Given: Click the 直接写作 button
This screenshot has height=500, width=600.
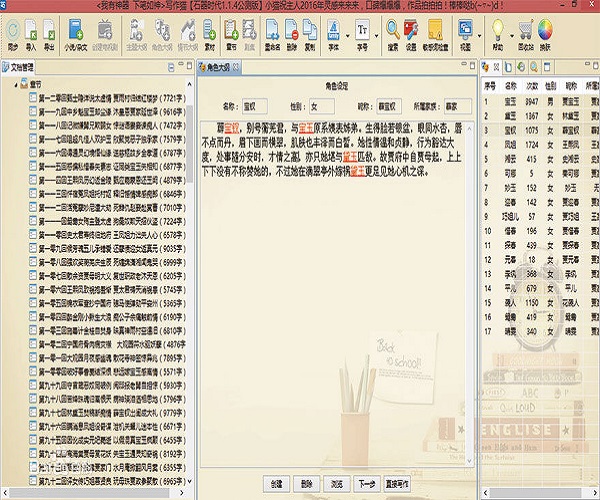Looking at the screenshot, I should click(x=397, y=484).
